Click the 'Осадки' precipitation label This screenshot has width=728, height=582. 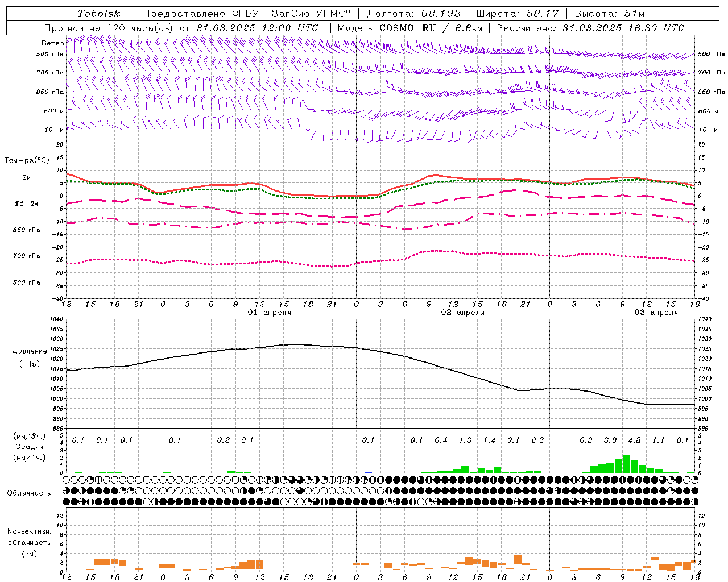tap(30, 447)
